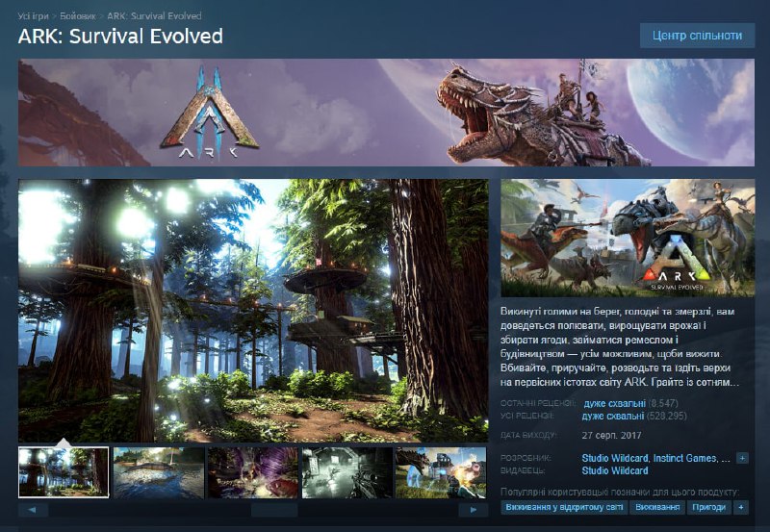Open the ARK II banner image
The width and height of the screenshot is (770, 532).
386,113
